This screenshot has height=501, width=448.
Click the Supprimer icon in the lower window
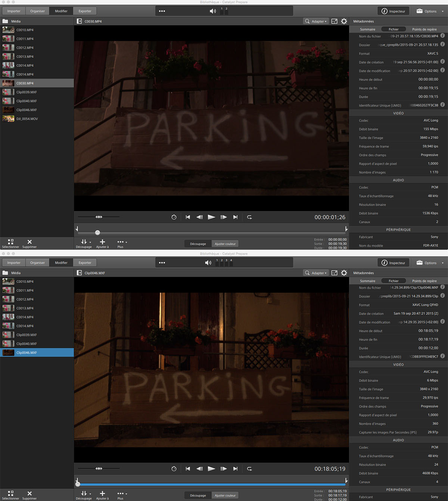point(29,494)
